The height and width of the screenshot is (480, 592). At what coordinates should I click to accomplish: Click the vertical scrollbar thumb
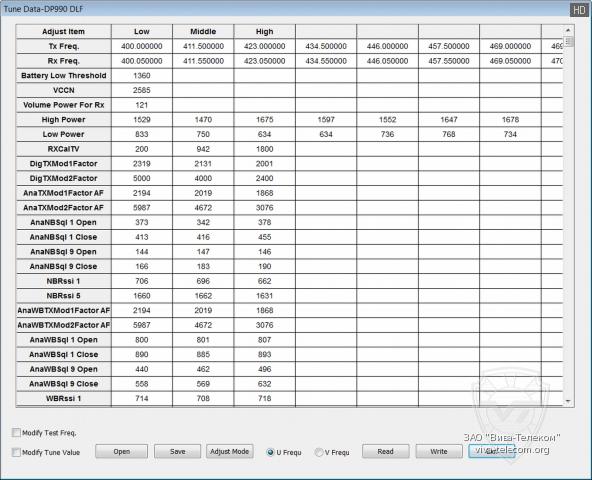[x=568, y=41]
